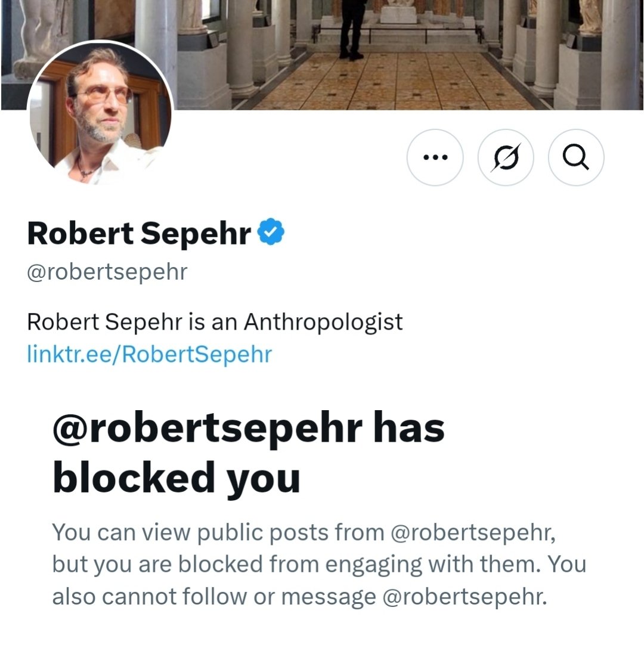This screenshot has width=644, height=654.
Task: Click the Grok profile summary icon
Action: (506, 158)
